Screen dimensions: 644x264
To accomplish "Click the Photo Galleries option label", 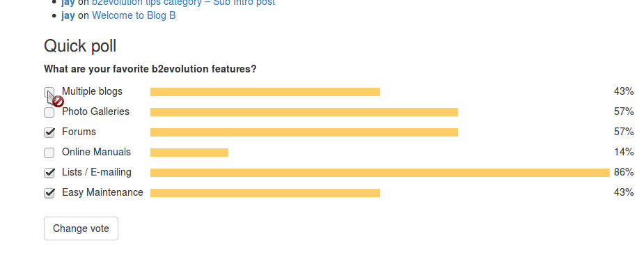I will (95, 111).
